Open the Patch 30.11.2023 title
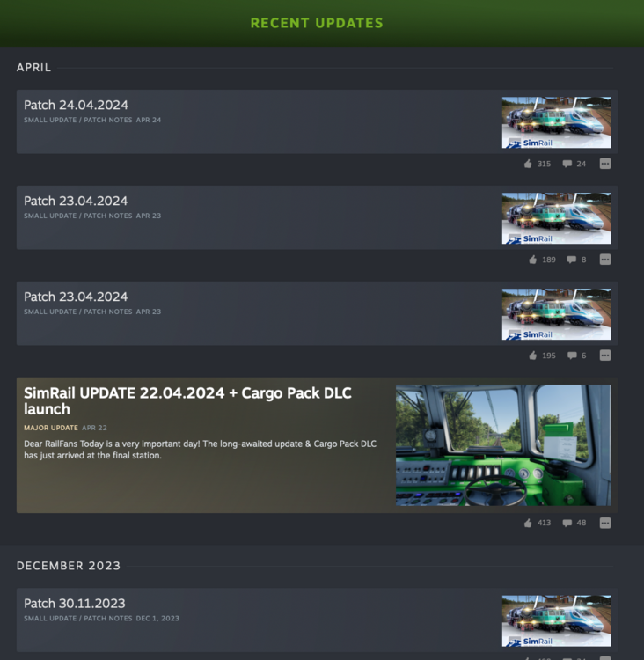 (75, 603)
